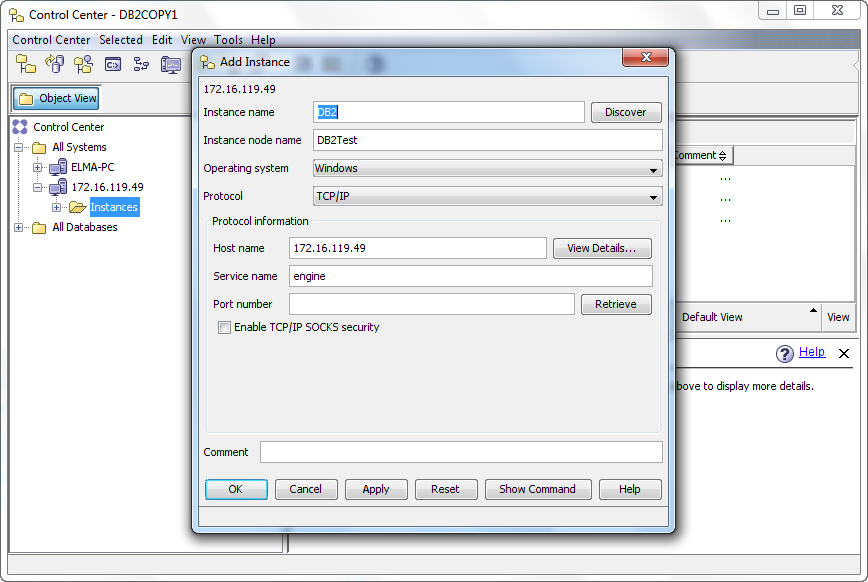Screen dimensions: 868x582
Task: Click the Instances open folder icon
Action: [x=78, y=207]
